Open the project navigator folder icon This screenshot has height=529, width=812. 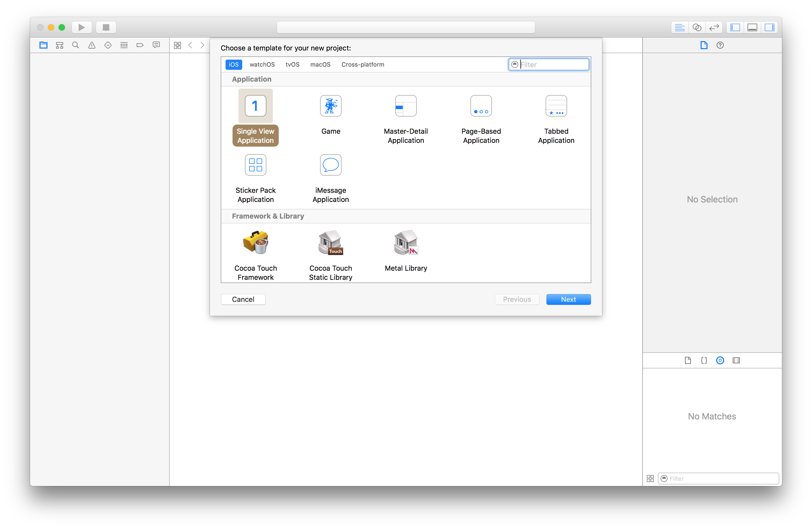click(x=43, y=45)
